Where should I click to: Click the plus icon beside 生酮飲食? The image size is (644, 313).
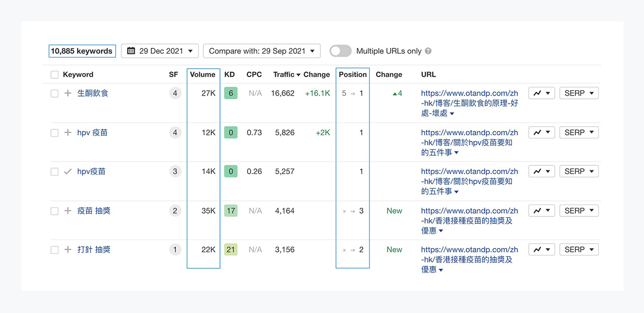(68, 93)
